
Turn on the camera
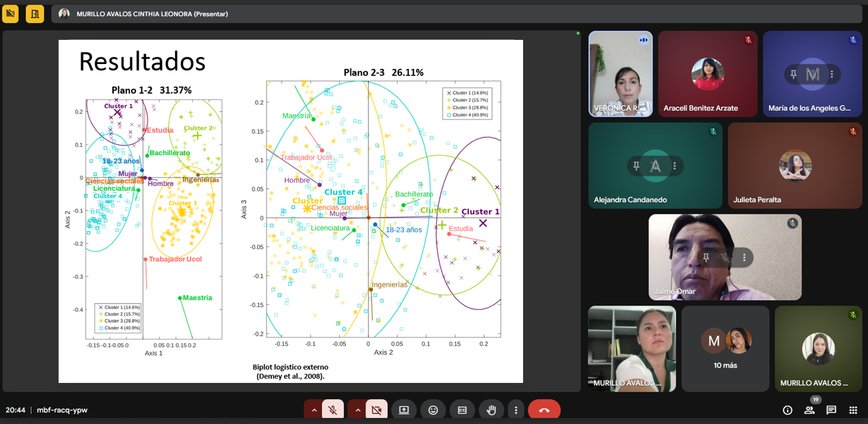tap(376, 410)
